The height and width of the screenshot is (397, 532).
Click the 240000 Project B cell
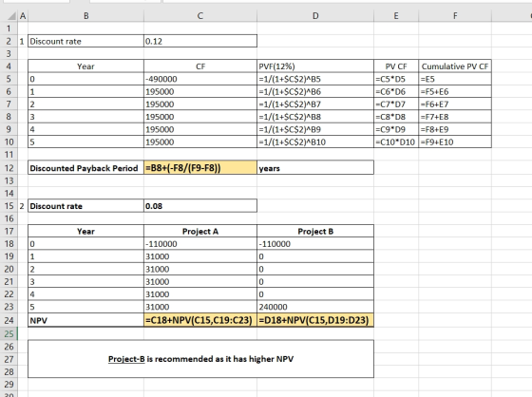click(x=315, y=307)
